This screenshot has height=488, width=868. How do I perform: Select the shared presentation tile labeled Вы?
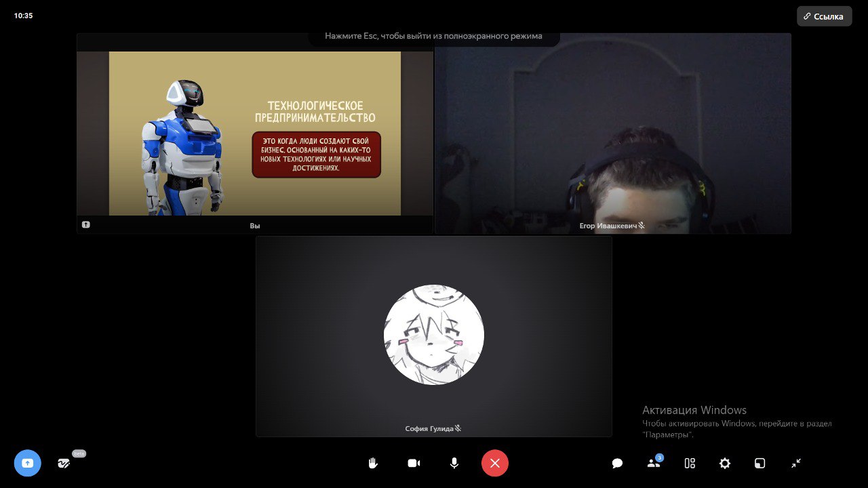pos(255,134)
